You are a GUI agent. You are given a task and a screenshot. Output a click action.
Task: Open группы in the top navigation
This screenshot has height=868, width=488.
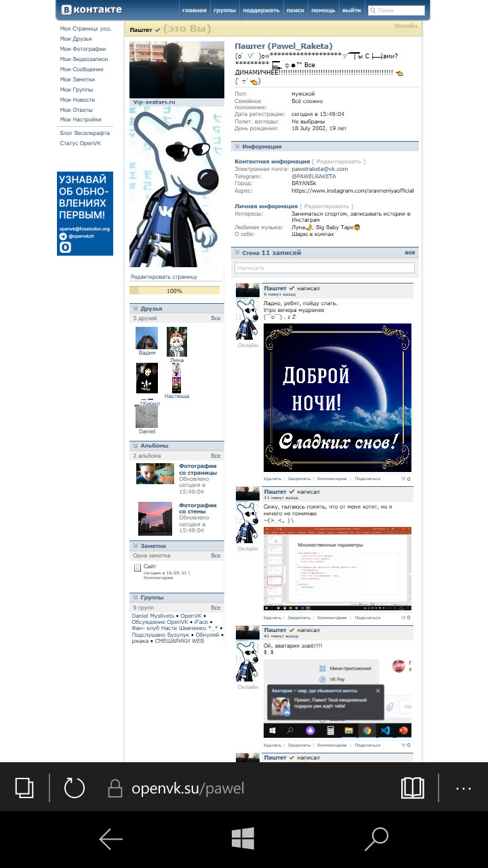pos(224,10)
